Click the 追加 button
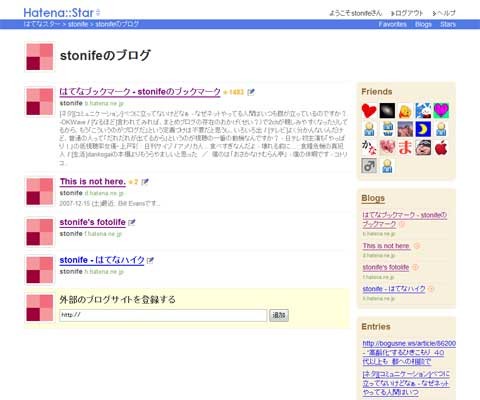Image resolution: width=480 pixels, height=400 pixels. pos(279,315)
